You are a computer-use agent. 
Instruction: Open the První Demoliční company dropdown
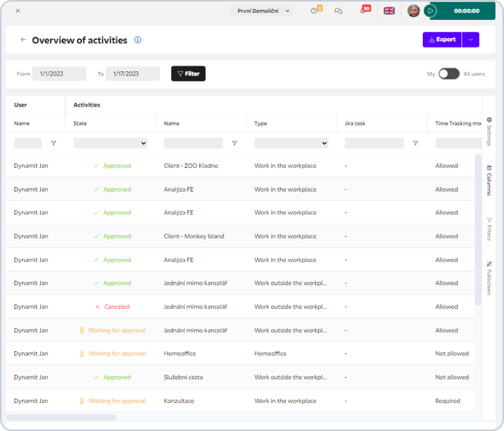pyautogui.click(x=262, y=11)
